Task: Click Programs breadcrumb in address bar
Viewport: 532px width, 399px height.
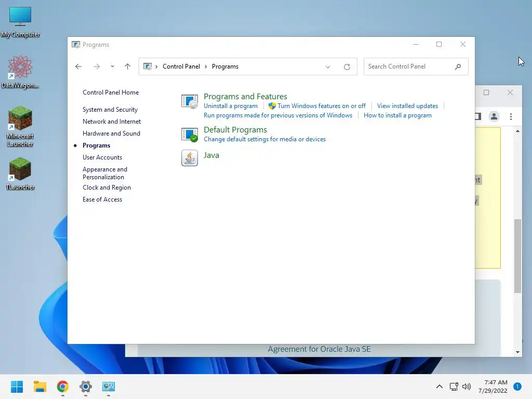Action: pyautogui.click(x=225, y=66)
